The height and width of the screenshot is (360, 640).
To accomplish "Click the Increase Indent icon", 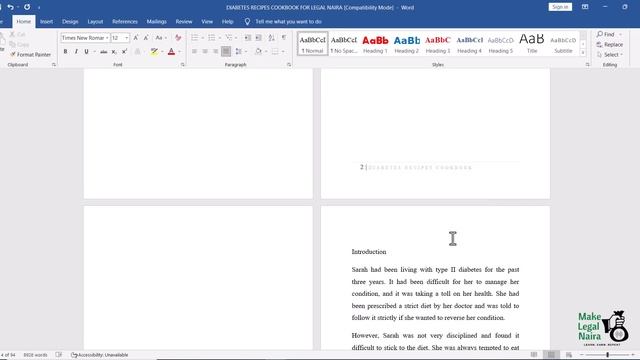I will tap(258, 38).
